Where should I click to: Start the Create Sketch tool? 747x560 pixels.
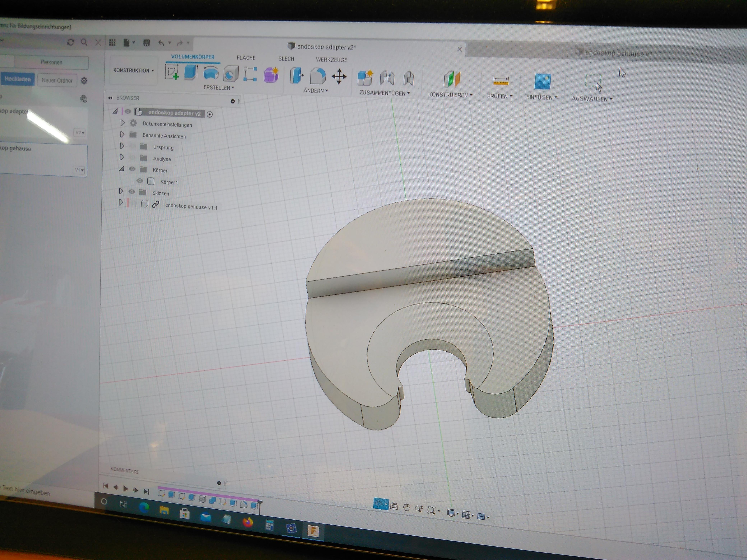[171, 72]
